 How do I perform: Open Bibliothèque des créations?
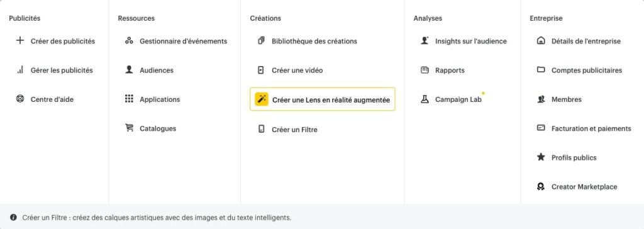pos(314,41)
